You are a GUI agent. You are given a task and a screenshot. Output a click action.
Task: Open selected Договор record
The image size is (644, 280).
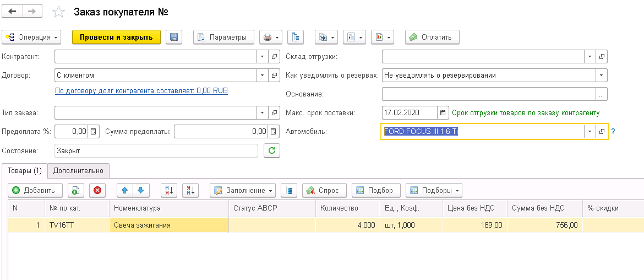coord(274,76)
